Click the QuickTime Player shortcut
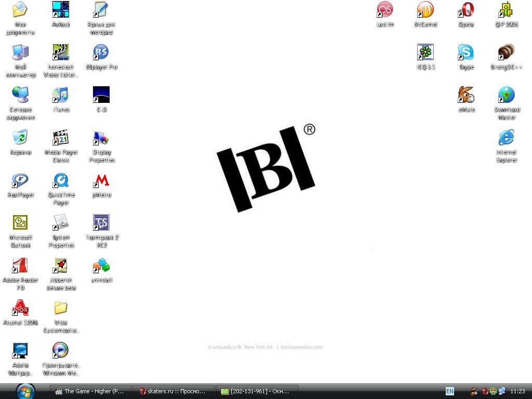Image resolution: width=532 pixels, height=399 pixels. (x=61, y=180)
